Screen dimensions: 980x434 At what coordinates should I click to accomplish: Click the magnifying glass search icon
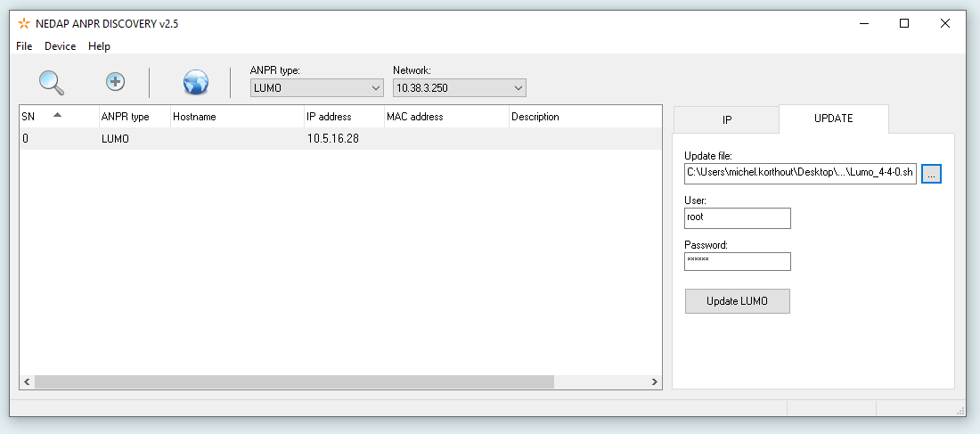pos(52,83)
